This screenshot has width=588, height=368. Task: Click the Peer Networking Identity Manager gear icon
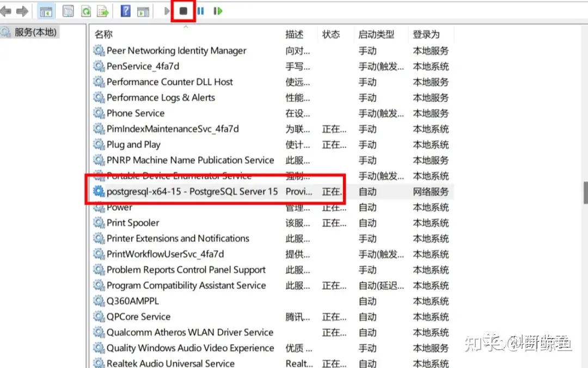click(99, 51)
